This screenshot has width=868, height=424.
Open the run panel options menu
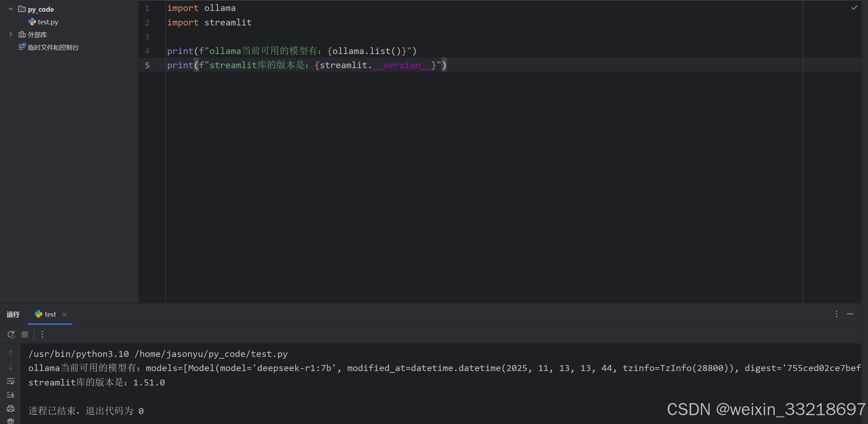[837, 314]
